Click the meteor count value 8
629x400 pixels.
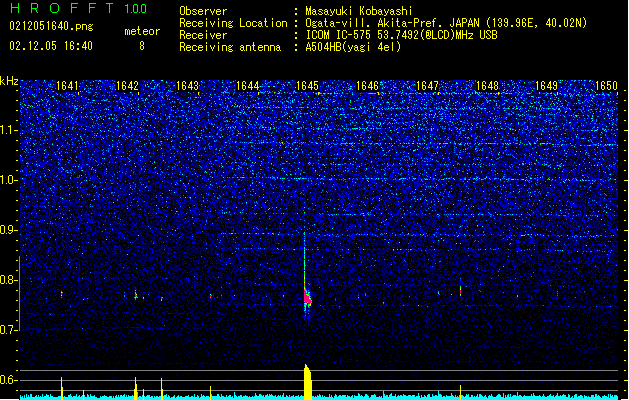(142, 46)
